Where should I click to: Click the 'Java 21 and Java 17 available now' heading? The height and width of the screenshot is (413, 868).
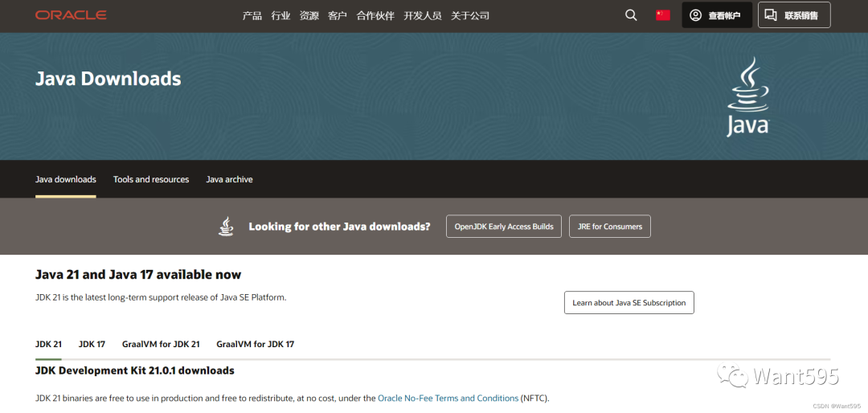click(x=138, y=275)
